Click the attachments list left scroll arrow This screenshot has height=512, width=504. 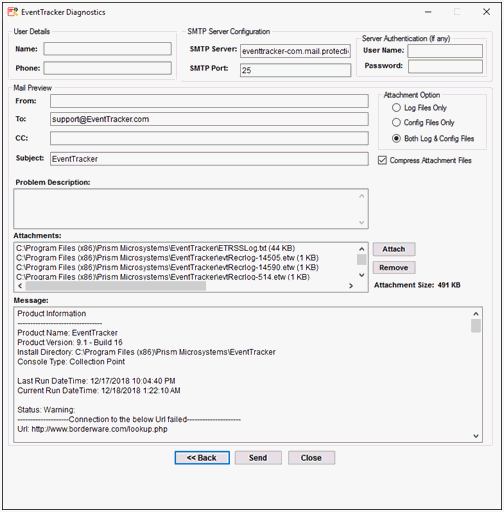tap(20, 286)
